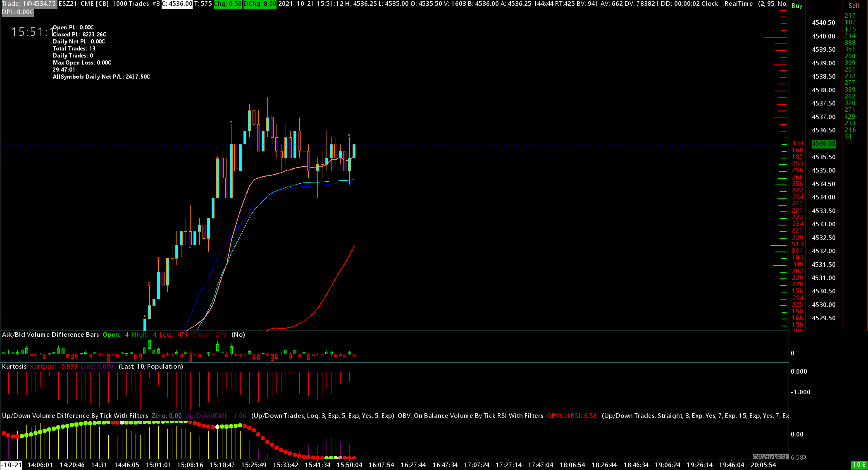
Task: Click the green 10 E box
Action: (x=859, y=465)
